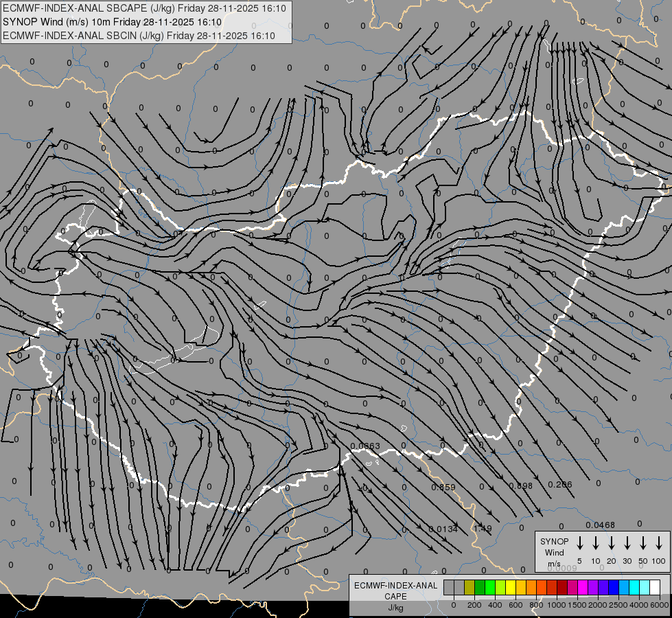The height and width of the screenshot is (618, 672).
Task: Click the 0.0663 value on the map
Action: tap(365, 446)
